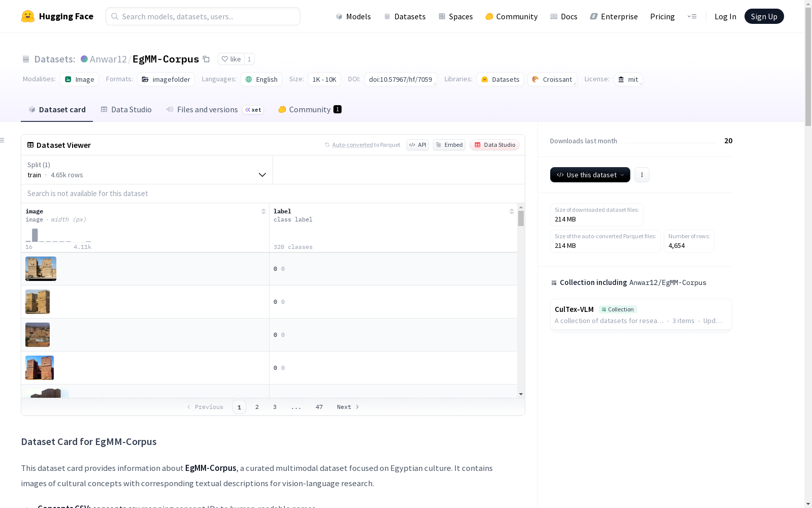This screenshot has height=508, width=812.
Task: Open the Community nav menu item
Action: [x=512, y=16]
